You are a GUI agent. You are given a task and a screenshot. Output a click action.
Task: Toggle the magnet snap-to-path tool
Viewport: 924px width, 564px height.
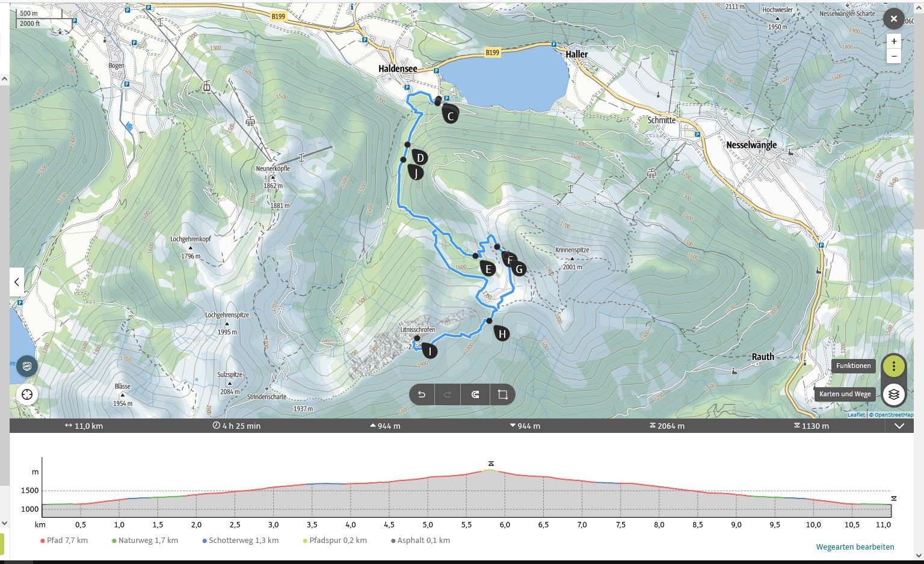click(475, 394)
